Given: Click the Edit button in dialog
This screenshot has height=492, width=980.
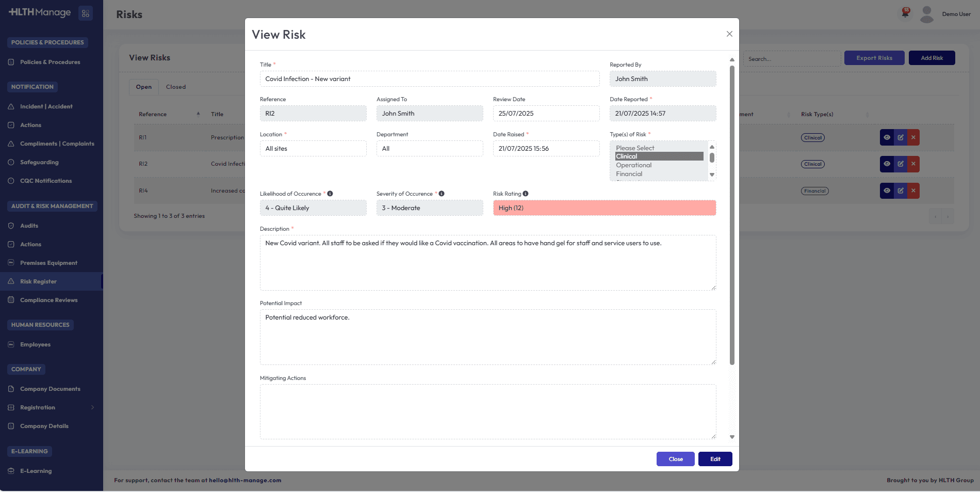Looking at the screenshot, I should point(715,459).
